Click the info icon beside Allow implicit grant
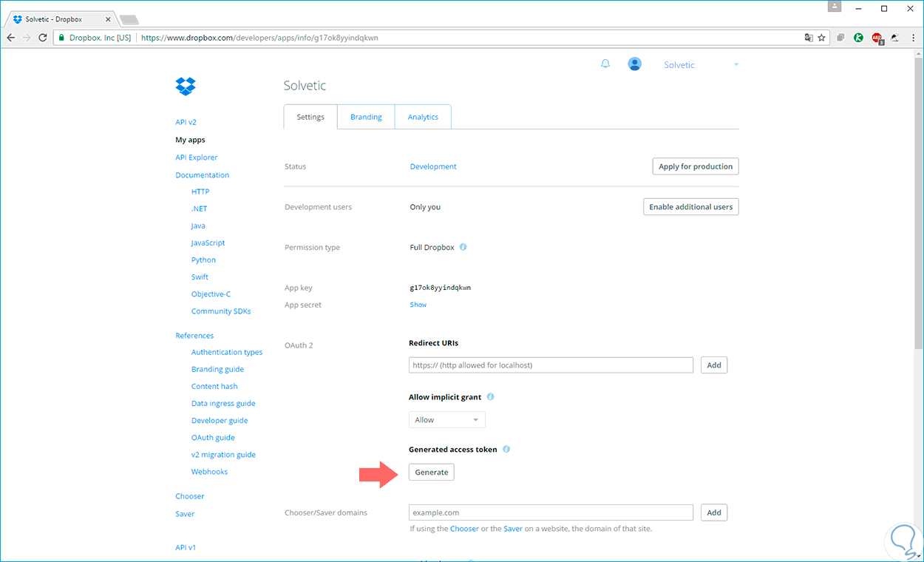This screenshot has height=562, width=924. pyautogui.click(x=490, y=397)
